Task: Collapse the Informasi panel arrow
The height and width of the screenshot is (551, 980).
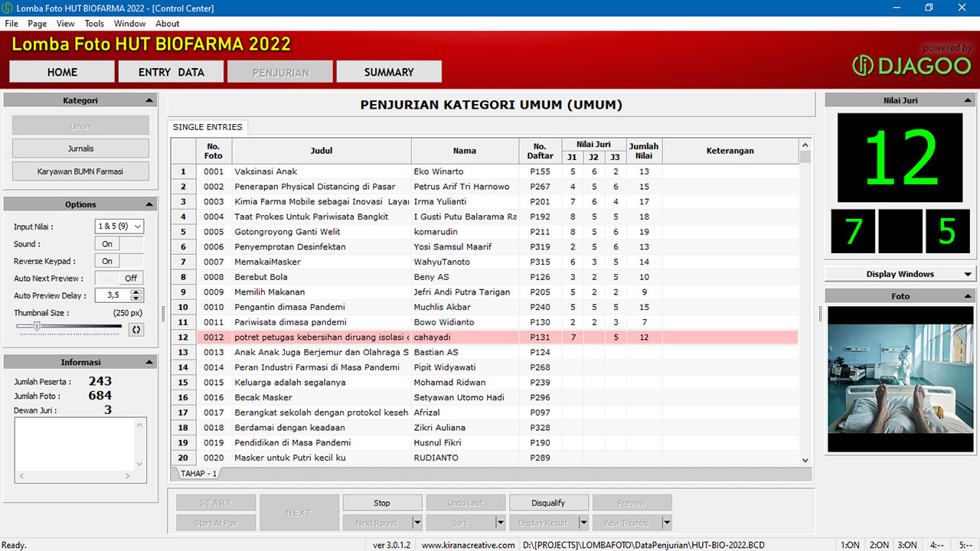Action: pos(149,362)
